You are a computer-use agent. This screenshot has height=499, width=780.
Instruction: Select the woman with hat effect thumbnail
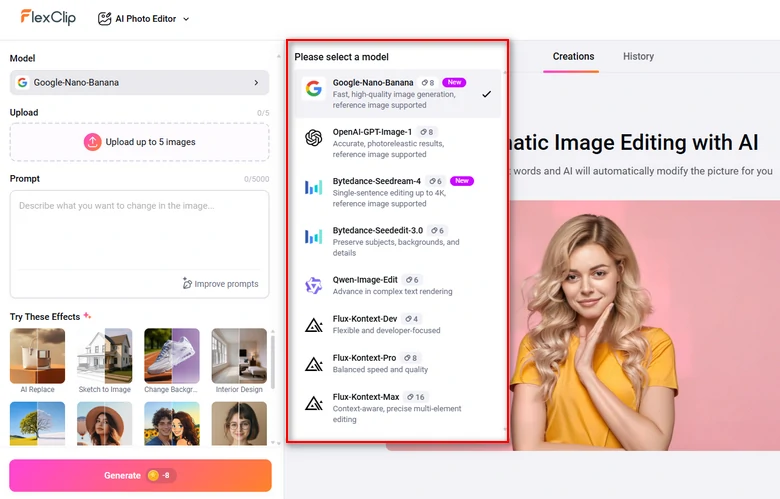pos(104,423)
